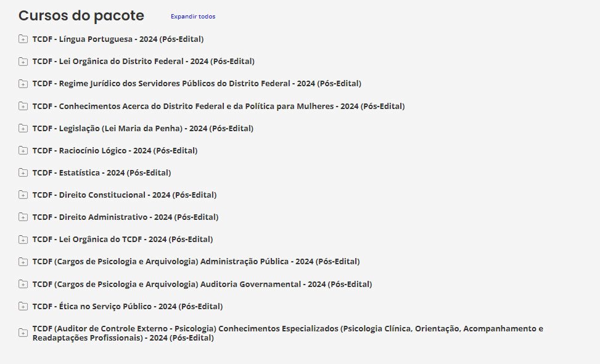Screen dimensions: 600x364
Task: Expand Conhecimentos Especializados Psicologia Clínica course
Action: tap(287, 333)
